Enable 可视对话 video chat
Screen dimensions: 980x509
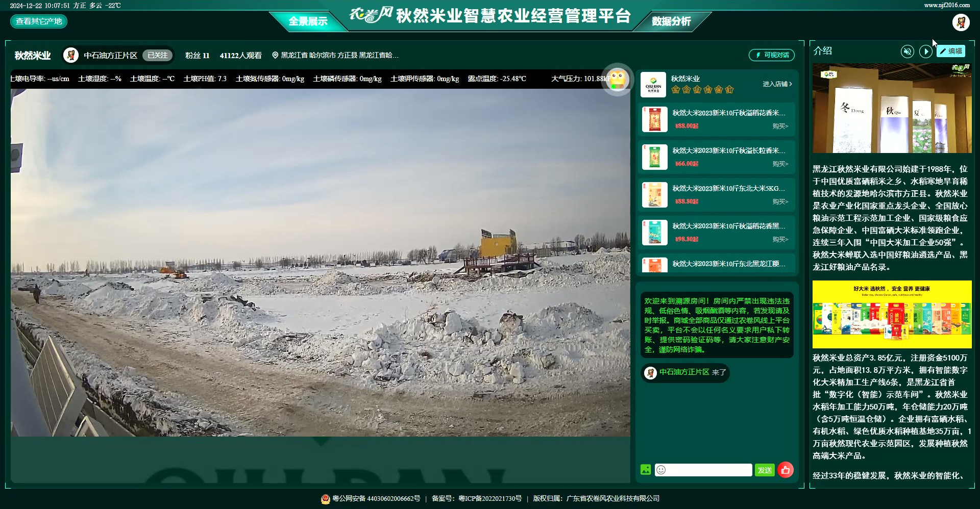(x=772, y=55)
